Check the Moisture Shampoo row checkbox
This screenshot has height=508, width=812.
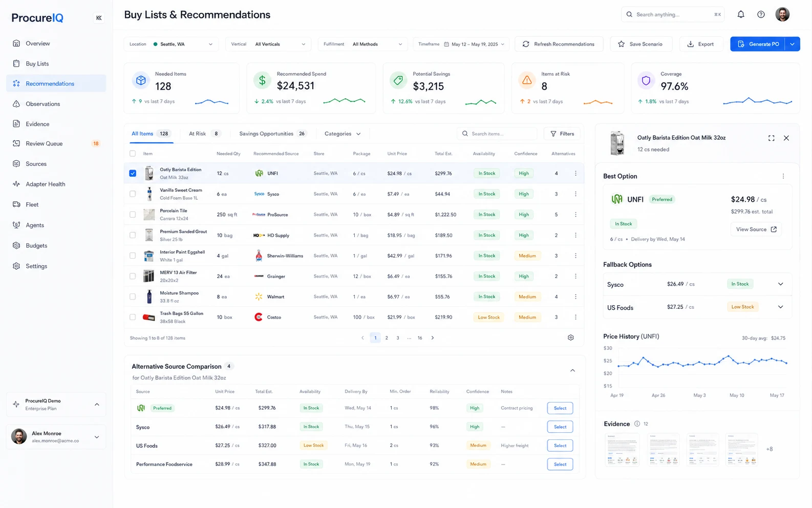point(133,297)
